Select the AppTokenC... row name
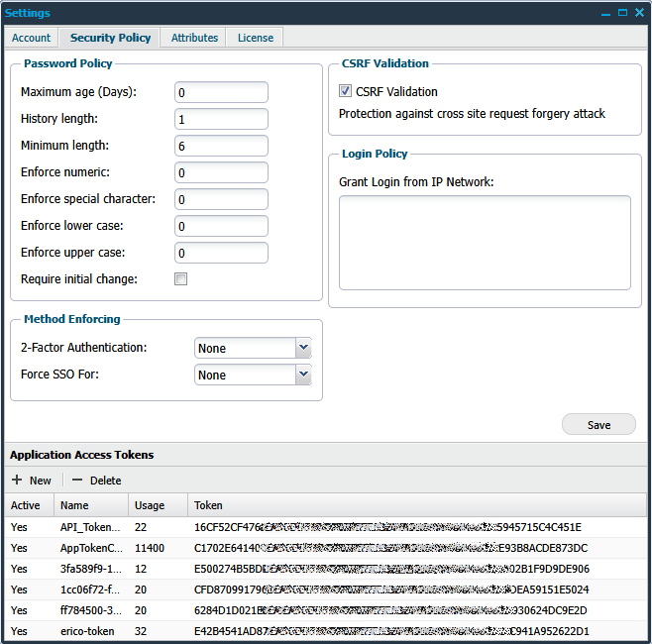Viewport: 652px width, 644px height. point(91,548)
